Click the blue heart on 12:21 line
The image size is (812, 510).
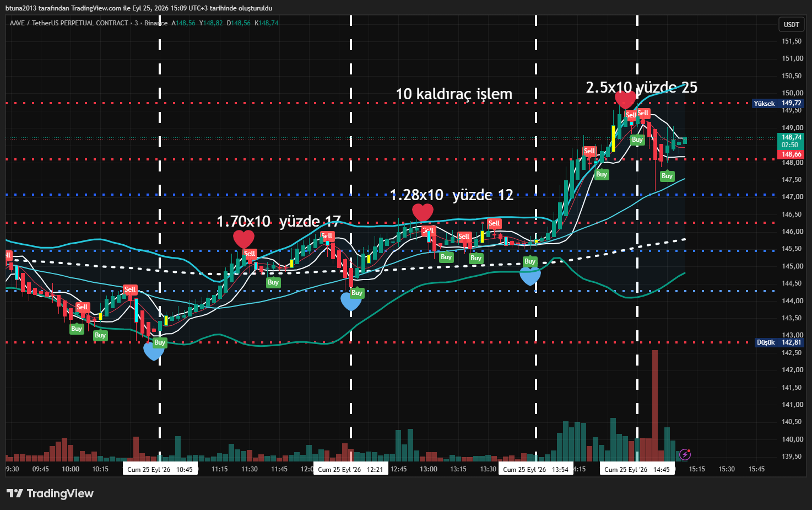pyautogui.click(x=351, y=302)
